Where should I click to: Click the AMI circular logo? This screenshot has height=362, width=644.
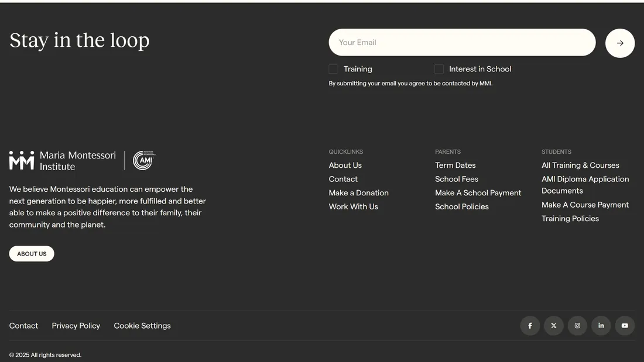143,160
